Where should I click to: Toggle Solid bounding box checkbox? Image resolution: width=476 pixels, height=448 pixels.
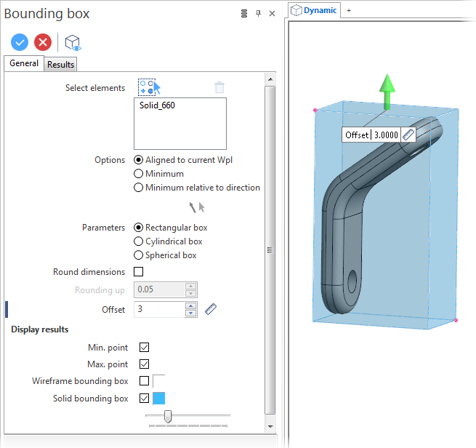144,399
